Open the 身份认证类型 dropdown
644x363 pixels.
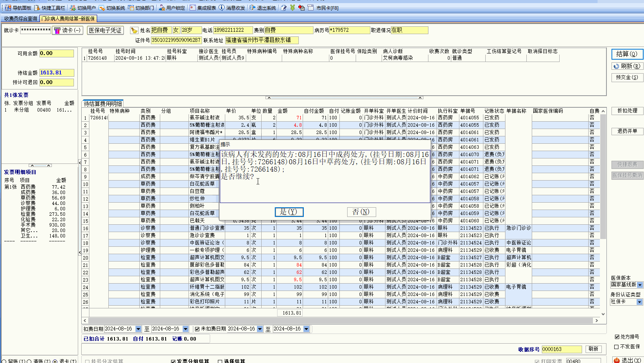coord(640,302)
